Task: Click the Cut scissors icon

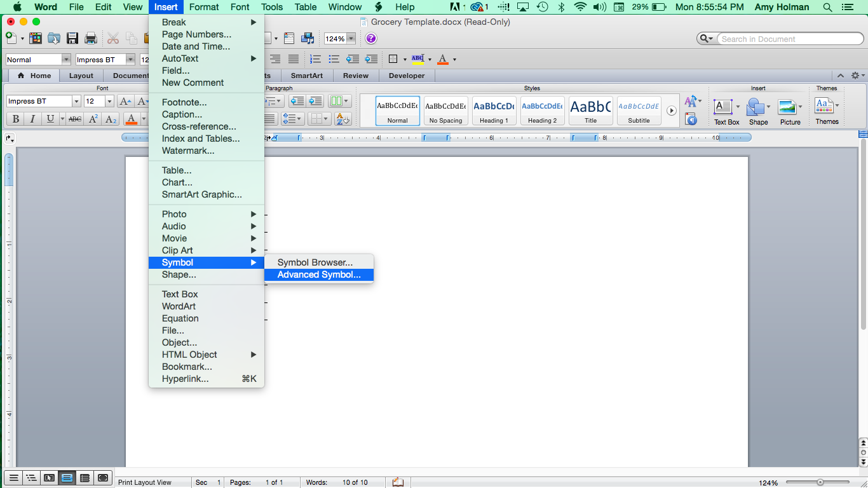Action: (113, 38)
